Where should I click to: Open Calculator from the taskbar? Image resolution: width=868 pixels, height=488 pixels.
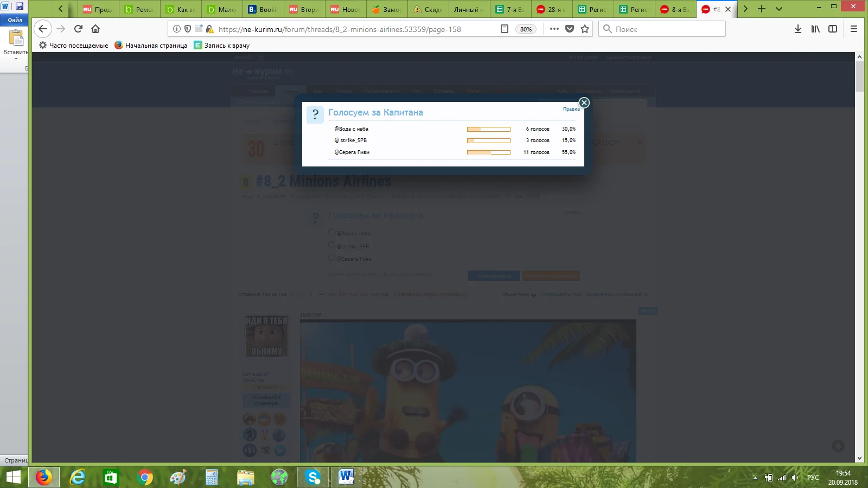click(x=212, y=477)
